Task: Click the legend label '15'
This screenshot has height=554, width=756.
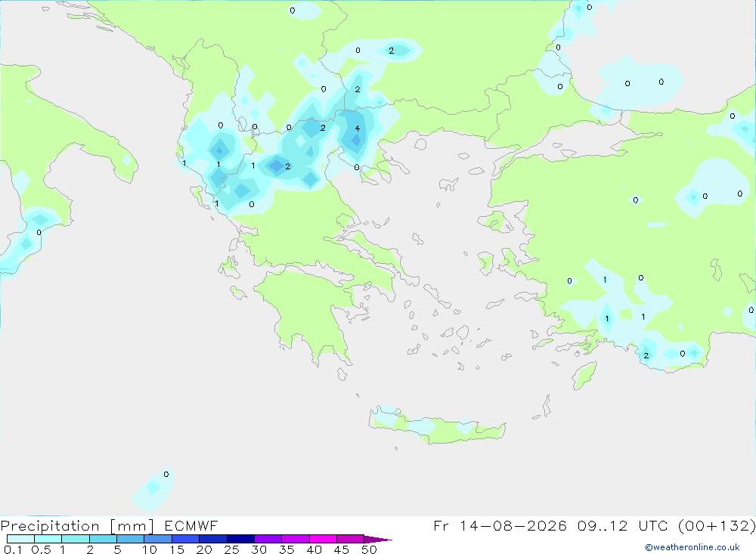Action: (176, 549)
